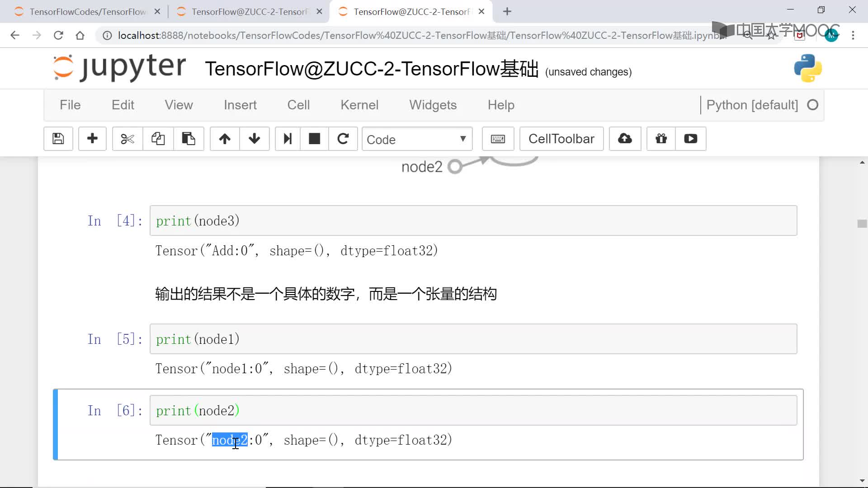Restart the kernel icon

point(343,139)
